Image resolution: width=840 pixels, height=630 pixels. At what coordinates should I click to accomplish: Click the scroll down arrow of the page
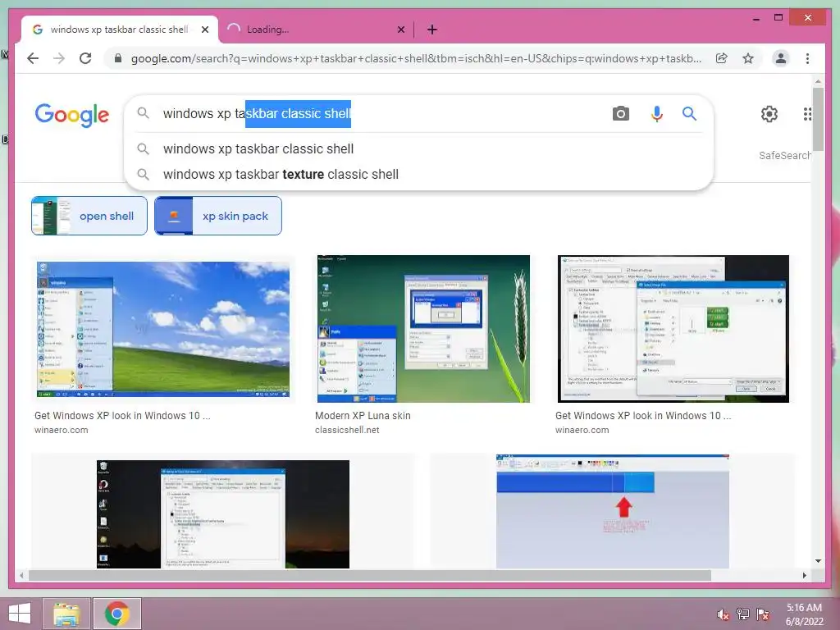click(x=818, y=561)
